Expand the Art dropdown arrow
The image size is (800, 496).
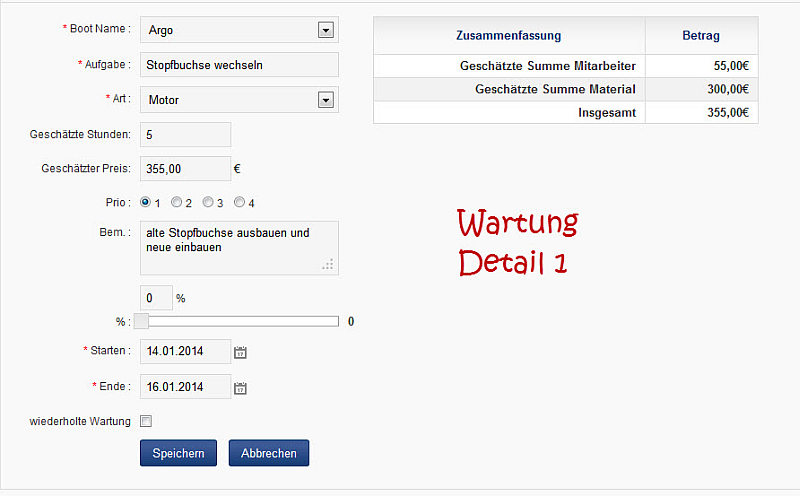(x=325, y=99)
